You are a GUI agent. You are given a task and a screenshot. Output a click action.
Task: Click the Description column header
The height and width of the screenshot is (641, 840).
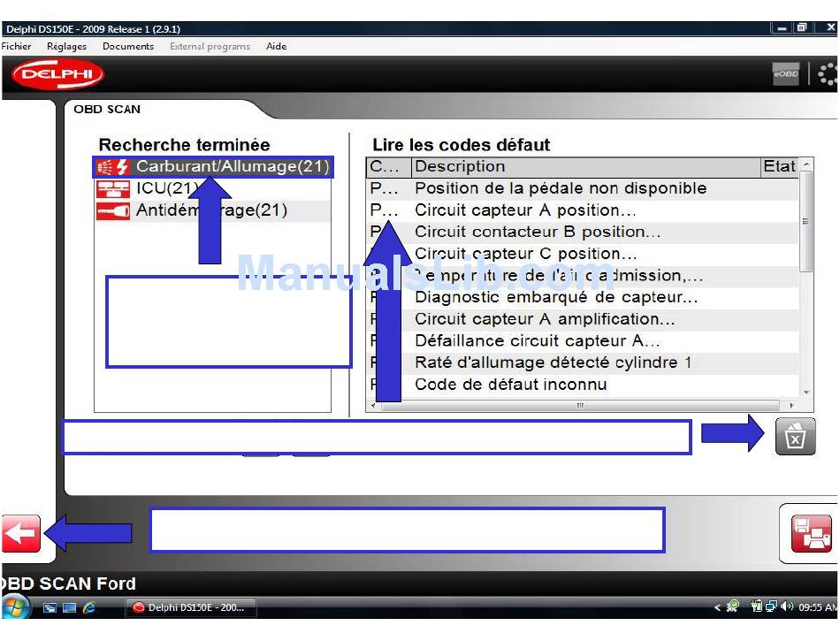(x=586, y=166)
